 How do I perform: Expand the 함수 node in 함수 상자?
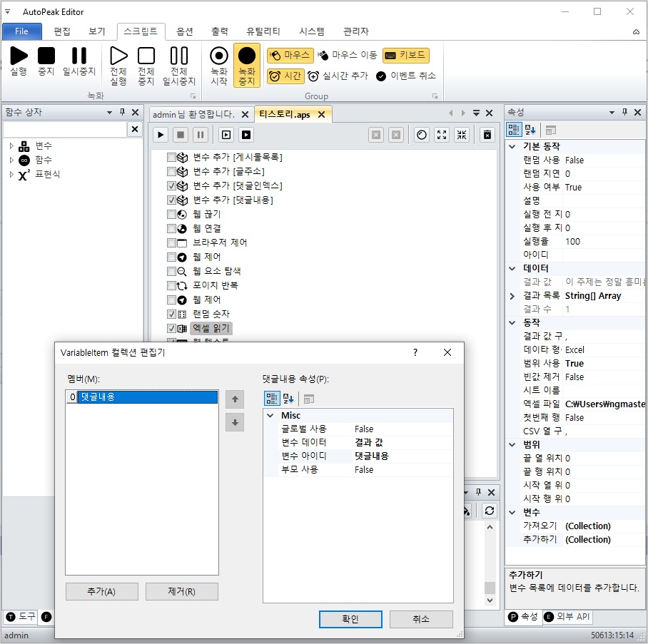pyautogui.click(x=11, y=160)
